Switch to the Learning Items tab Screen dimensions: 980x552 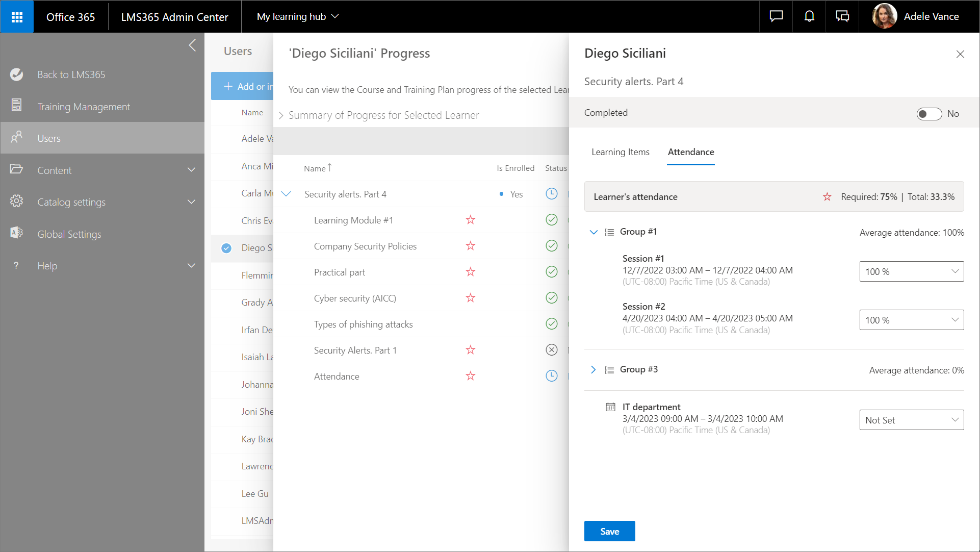pyautogui.click(x=620, y=152)
